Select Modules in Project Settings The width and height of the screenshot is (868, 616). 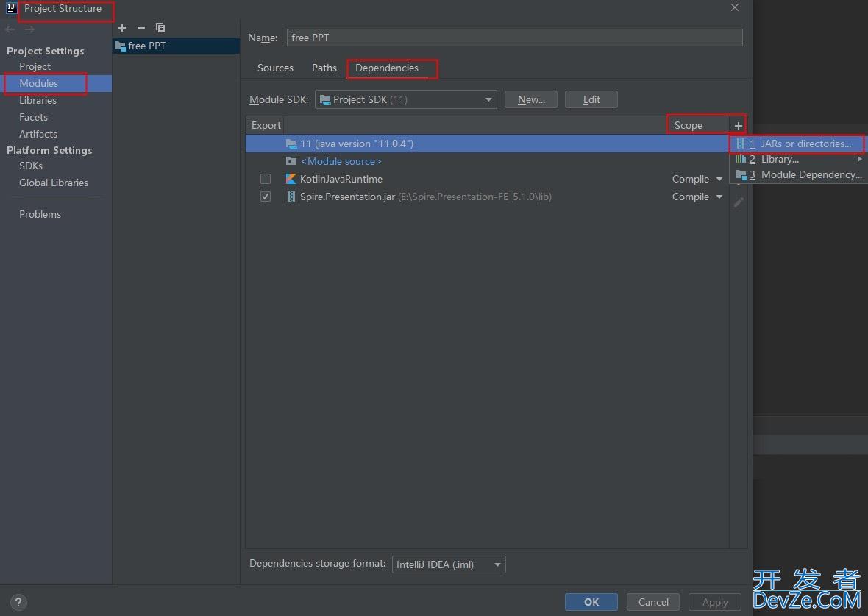coord(56,83)
